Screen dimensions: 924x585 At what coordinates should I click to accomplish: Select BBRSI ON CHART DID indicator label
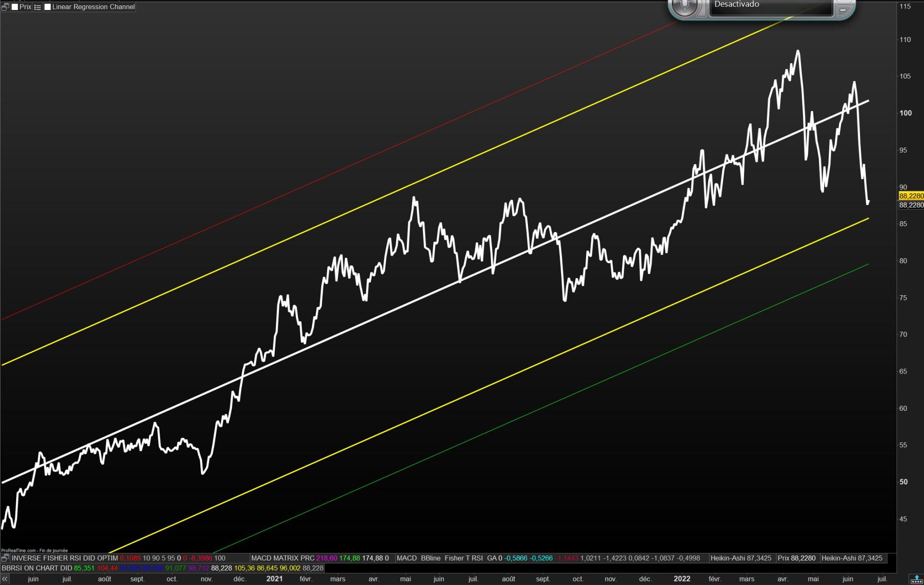click(37, 568)
